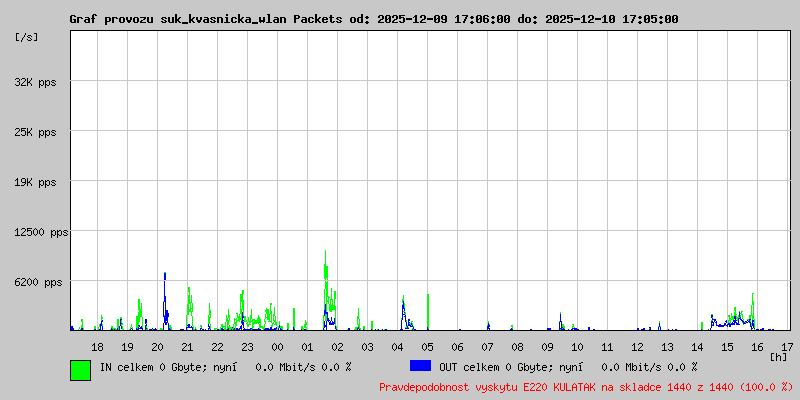This screenshot has width=800, height=400.
Task: Click the '32K pps' y-axis label
Action: pos(36,82)
